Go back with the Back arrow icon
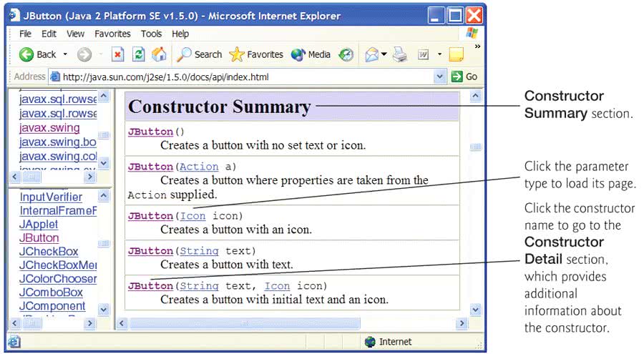Viewport: 644px width, 354px height. pos(26,54)
